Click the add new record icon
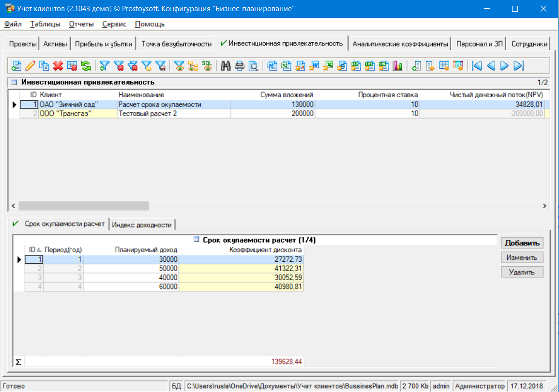The height and width of the screenshot is (392, 559). (x=16, y=66)
